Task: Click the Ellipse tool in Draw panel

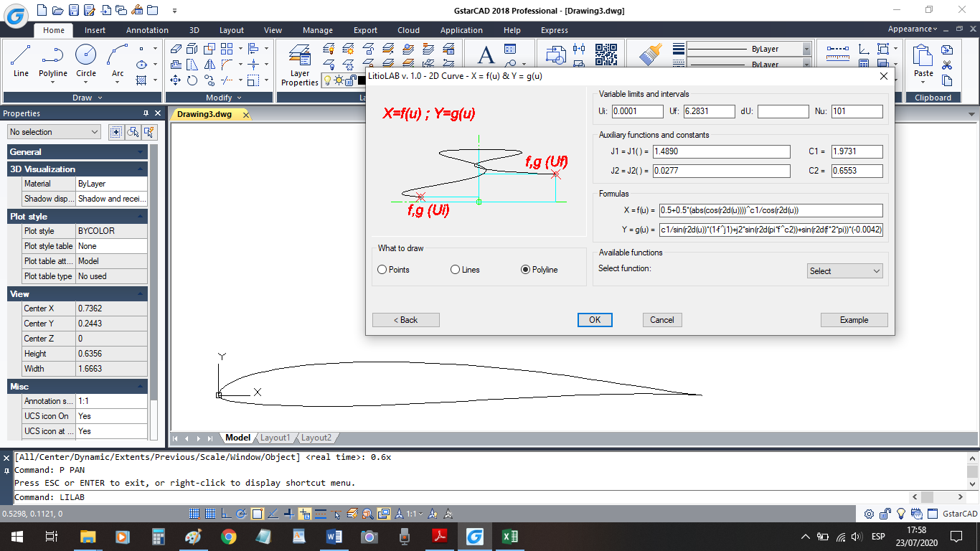Action: (x=141, y=65)
